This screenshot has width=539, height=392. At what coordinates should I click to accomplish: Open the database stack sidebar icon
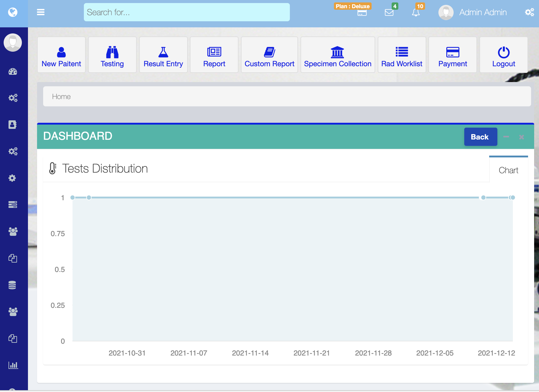pyautogui.click(x=12, y=285)
